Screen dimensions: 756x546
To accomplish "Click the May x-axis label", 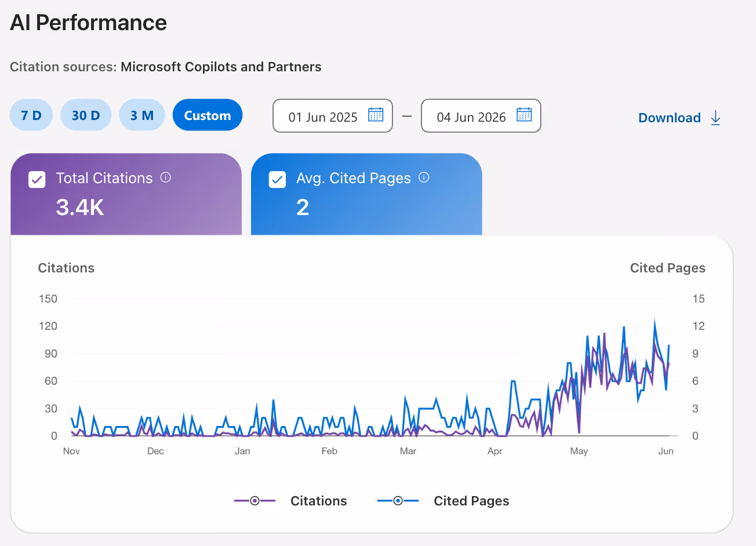I will [x=579, y=451].
